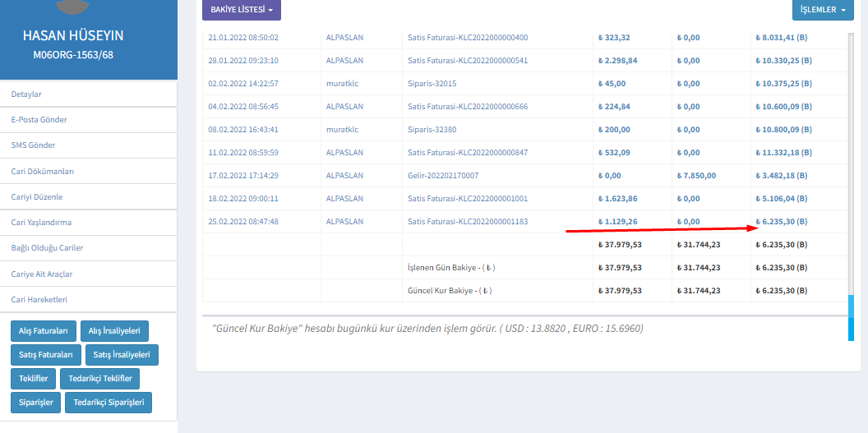Expand the İŞLEMLER dropdown menu

(x=822, y=10)
